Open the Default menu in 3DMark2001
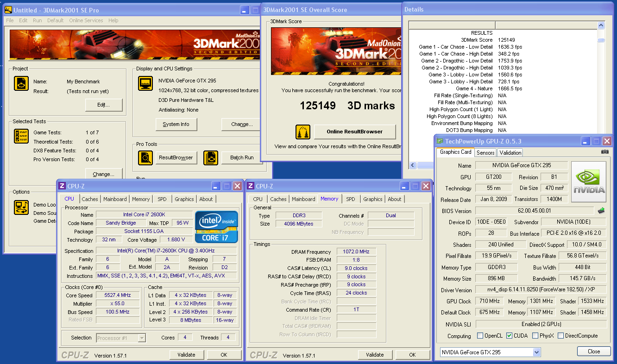This screenshot has width=617, height=364. (56, 20)
